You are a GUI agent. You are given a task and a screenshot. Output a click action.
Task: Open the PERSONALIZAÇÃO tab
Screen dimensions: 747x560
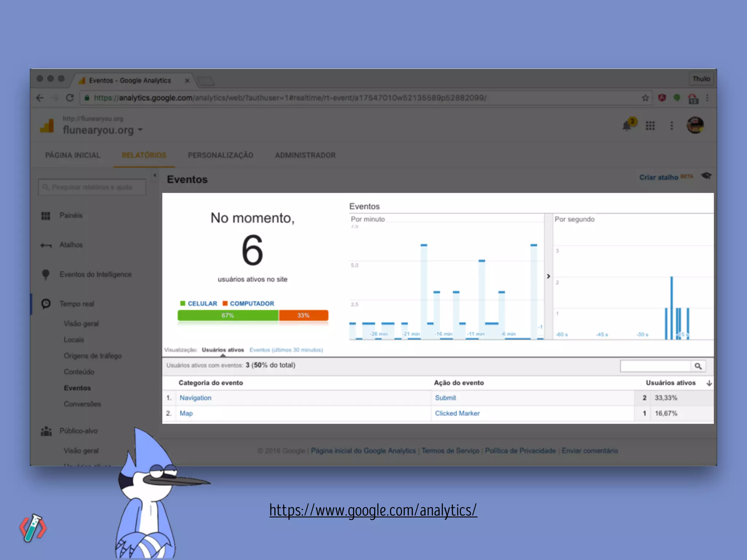point(221,155)
